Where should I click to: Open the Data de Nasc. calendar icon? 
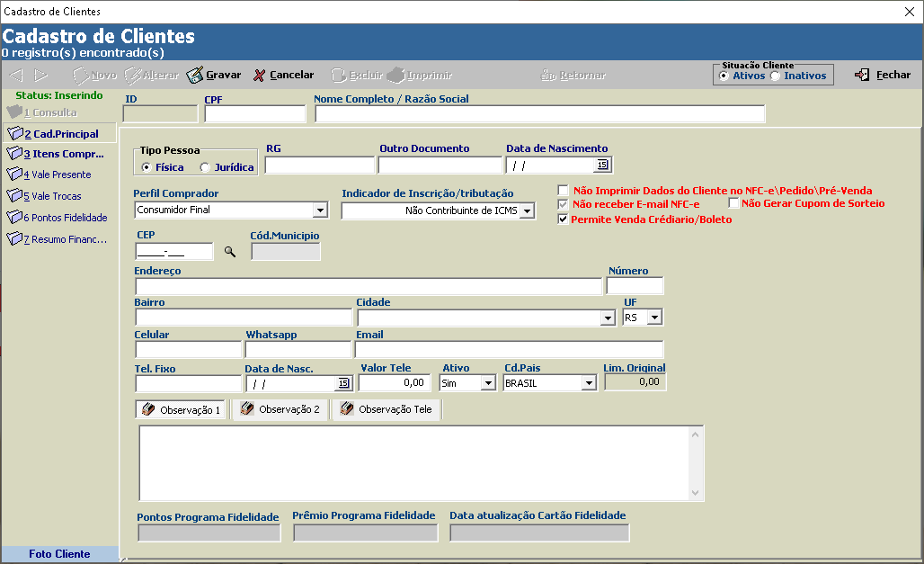(343, 383)
